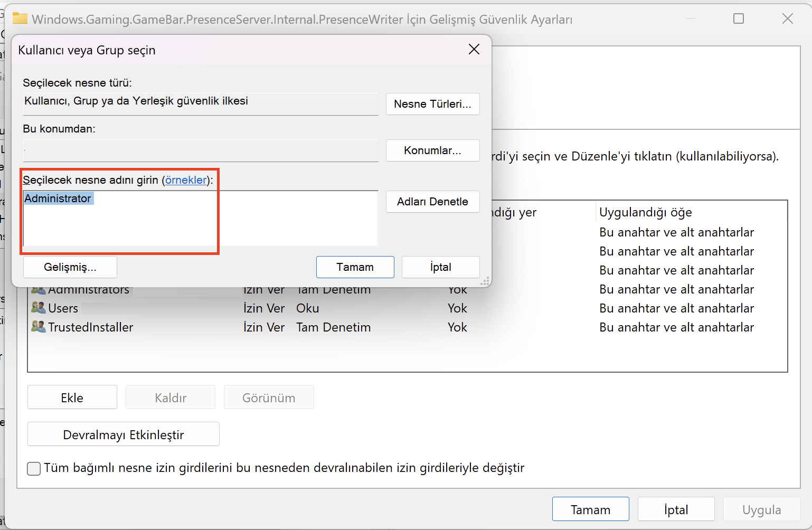Click the TrustedInstaller group icon
Image resolution: width=812 pixels, height=530 pixels.
pyautogui.click(x=38, y=327)
